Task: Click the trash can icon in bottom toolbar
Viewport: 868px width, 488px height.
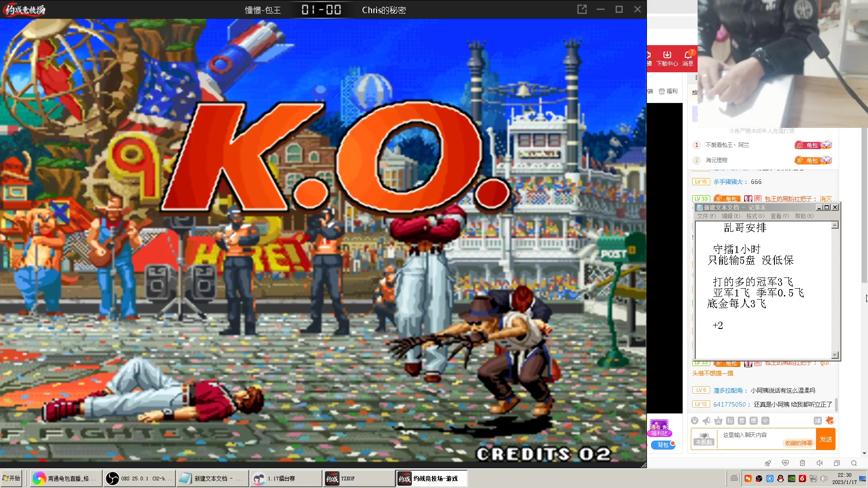Action: pos(802,463)
